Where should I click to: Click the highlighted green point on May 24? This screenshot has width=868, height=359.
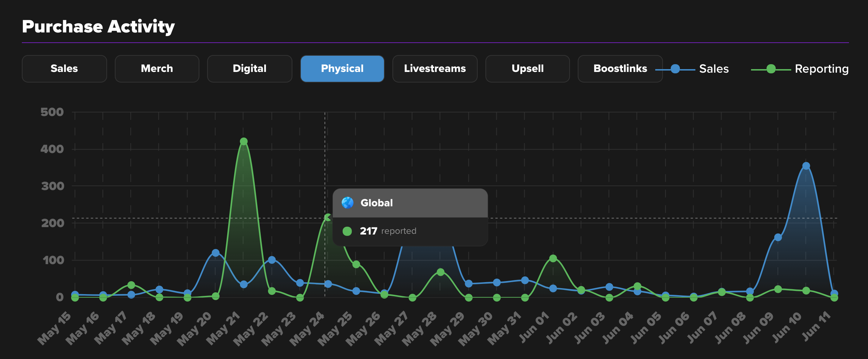pyautogui.click(x=328, y=218)
